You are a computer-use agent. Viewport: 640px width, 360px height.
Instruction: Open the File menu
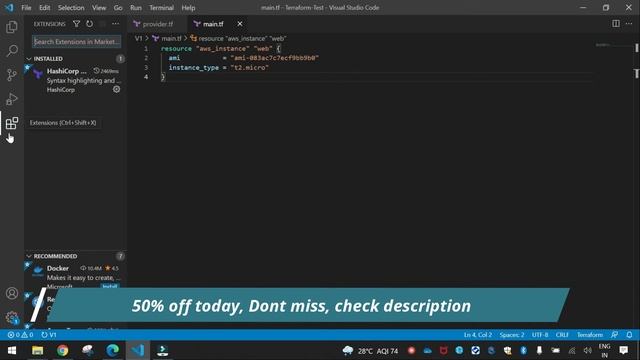27,8
